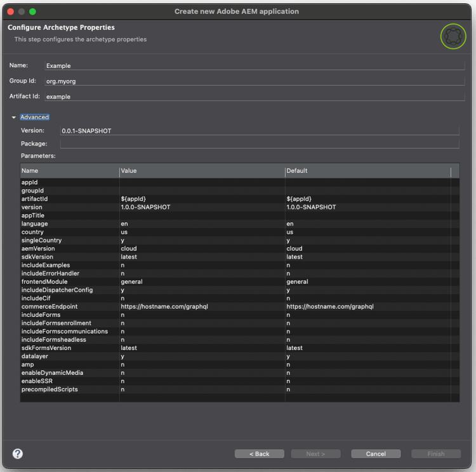This screenshot has width=476, height=472.
Task: Click the empty Package input field
Action: pos(260,144)
